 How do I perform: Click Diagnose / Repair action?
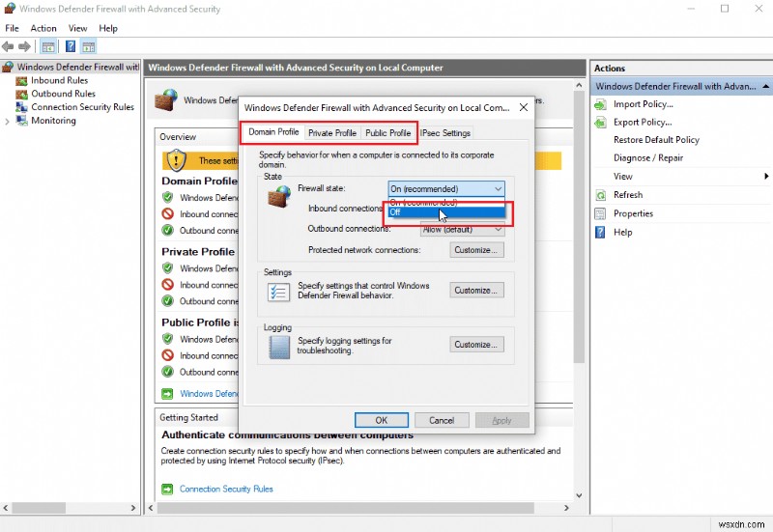(x=648, y=158)
